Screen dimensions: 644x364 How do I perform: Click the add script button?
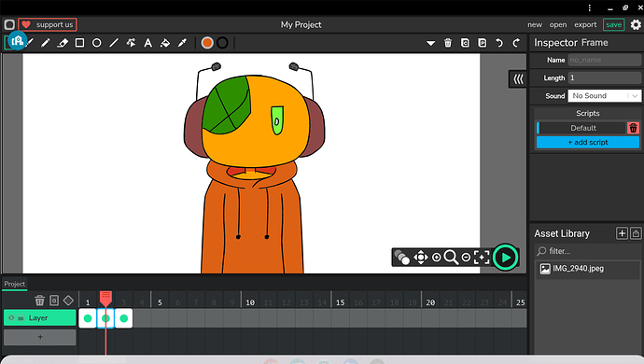tap(588, 142)
